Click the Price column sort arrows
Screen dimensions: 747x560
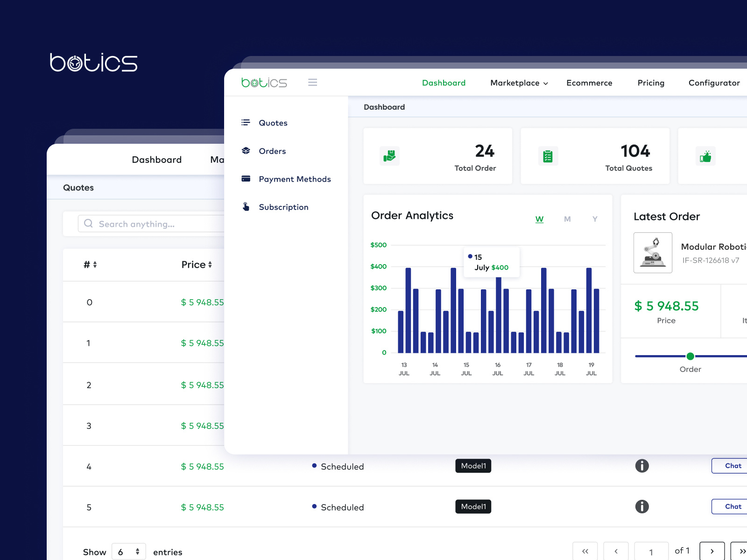(x=210, y=265)
